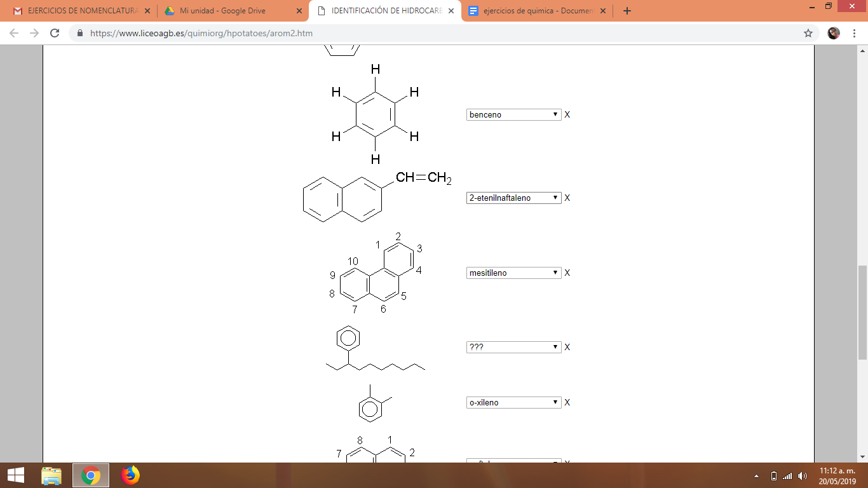Click the page vertical scrollbar thumb
Screen dimensions: 868x488
[862, 313]
